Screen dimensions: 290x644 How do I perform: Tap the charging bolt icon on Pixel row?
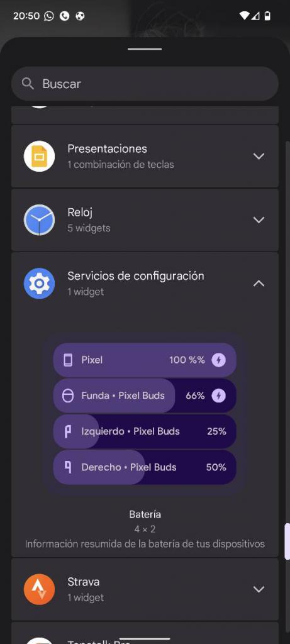tap(218, 360)
